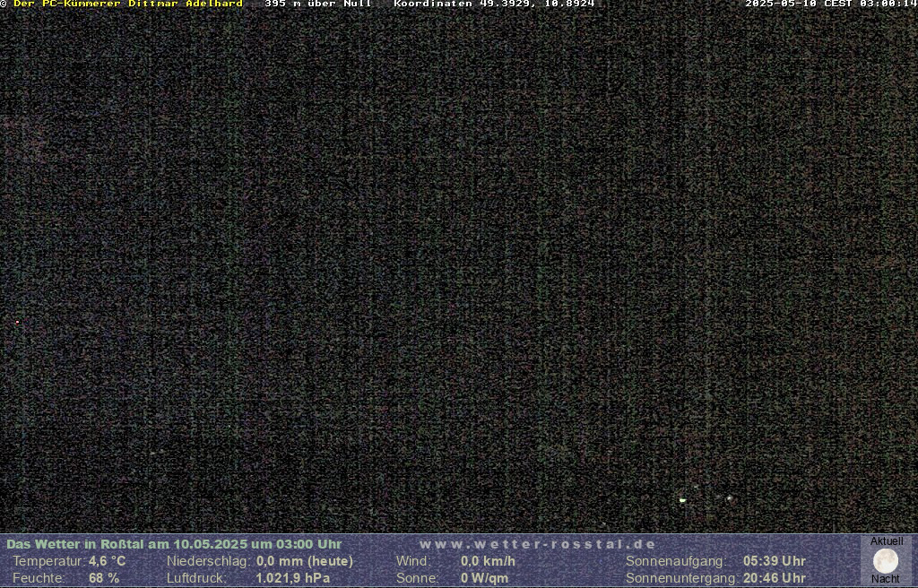The height and width of the screenshot is (588, 918).
Task: Click the timestamp 2025-05-10 CEST 03:00:14
Action: point(831,4)
